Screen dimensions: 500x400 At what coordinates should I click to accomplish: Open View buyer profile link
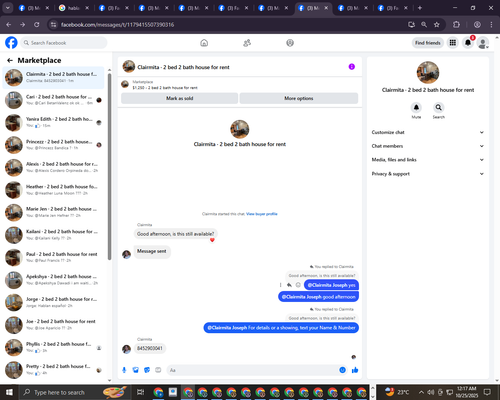(262, 214)
